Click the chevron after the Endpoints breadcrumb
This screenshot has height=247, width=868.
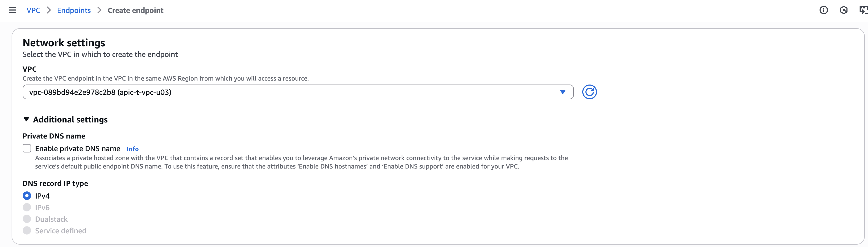pyautogui.click(x=99, y=10)
